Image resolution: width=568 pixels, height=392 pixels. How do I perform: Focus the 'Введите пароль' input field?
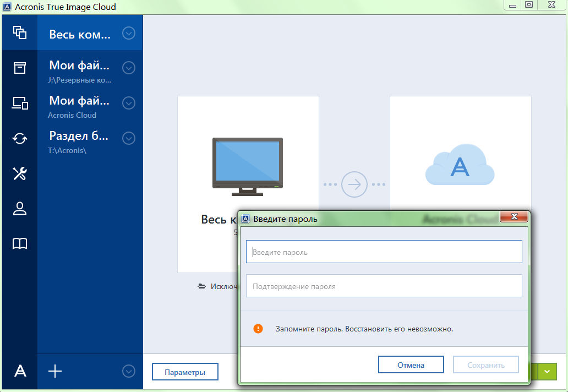[x=384, y=252]
